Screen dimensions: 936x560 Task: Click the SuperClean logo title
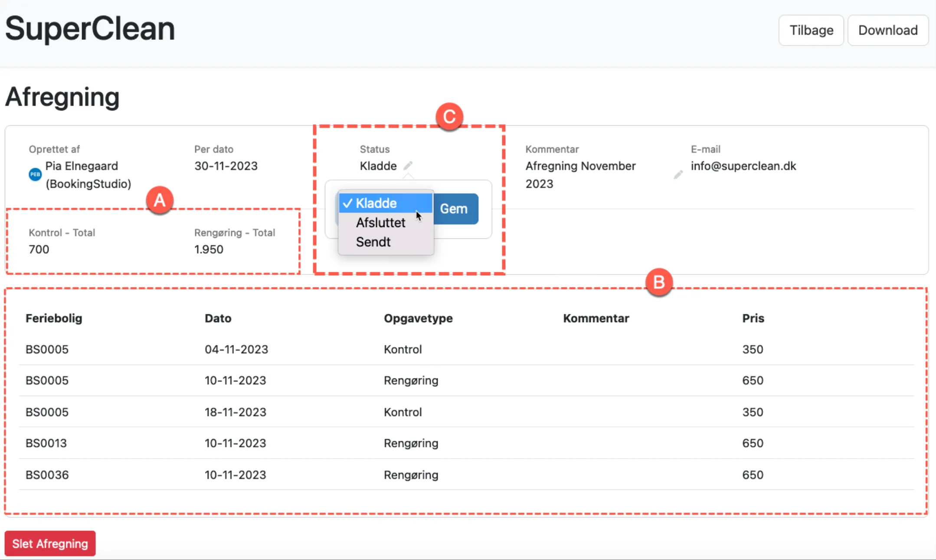point(90,29)
